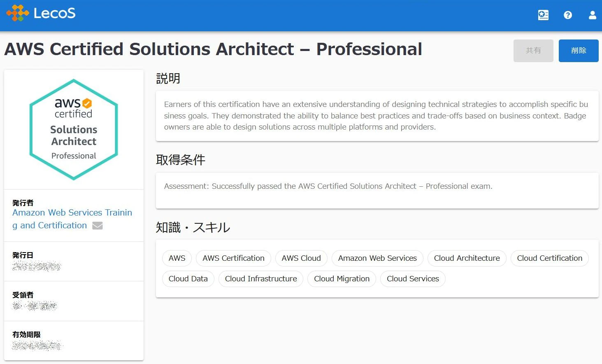Click the 発行日 label
The width and height of the screenshot is (602, 364).
coord(23,255)
